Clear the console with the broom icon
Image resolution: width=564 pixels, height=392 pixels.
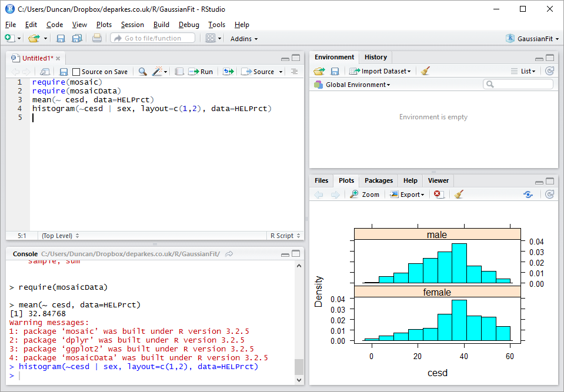(x=425, y=71)
